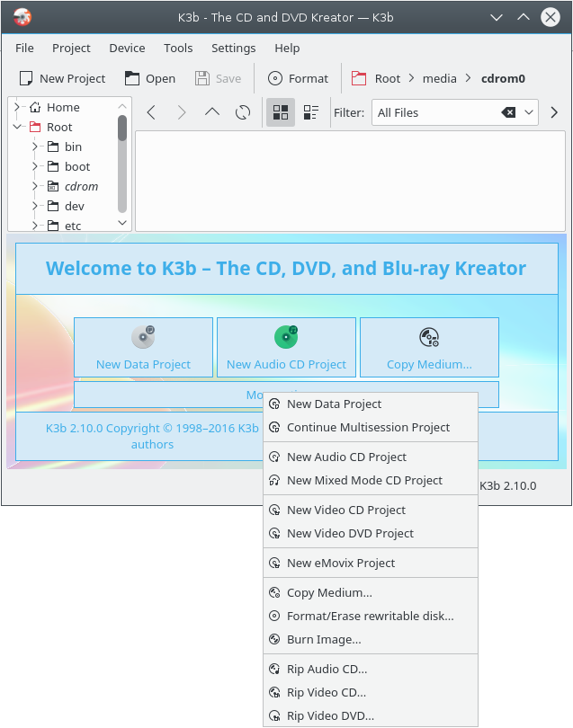Image resolution: width=573 pixels, height=728 pixels.
Task: Reload the file view with the refresh icon
Action: [242, 112]
